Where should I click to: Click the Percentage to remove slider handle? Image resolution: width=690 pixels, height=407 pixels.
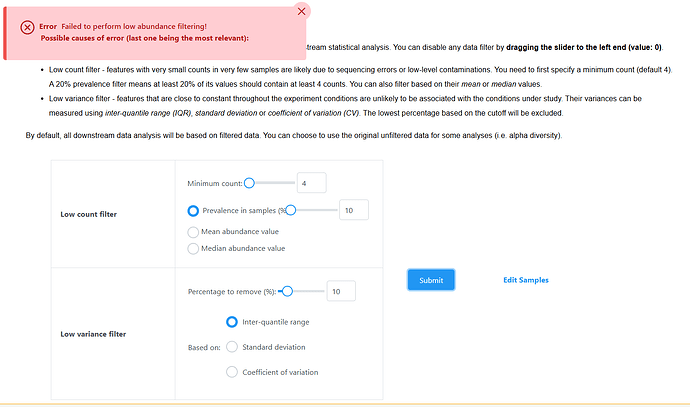tap(287, 291)
